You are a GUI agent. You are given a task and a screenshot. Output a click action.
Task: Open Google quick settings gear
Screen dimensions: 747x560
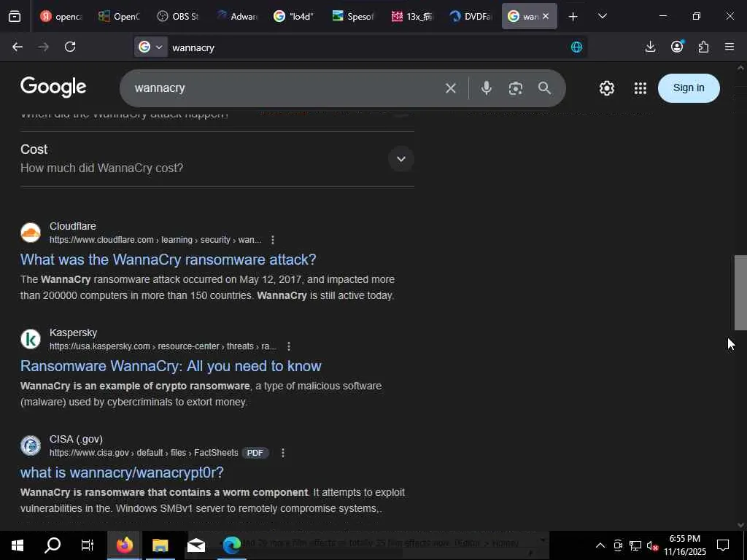(x=607, y=88)
